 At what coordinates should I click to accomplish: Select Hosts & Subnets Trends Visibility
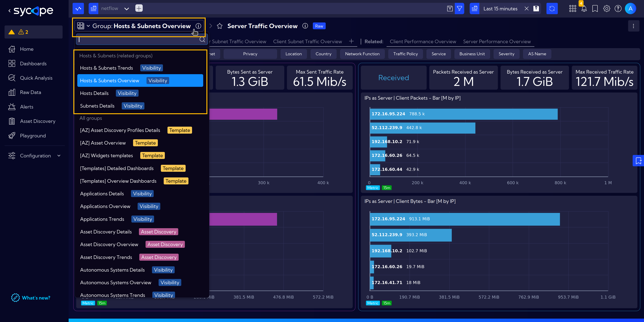click(121, 67)
